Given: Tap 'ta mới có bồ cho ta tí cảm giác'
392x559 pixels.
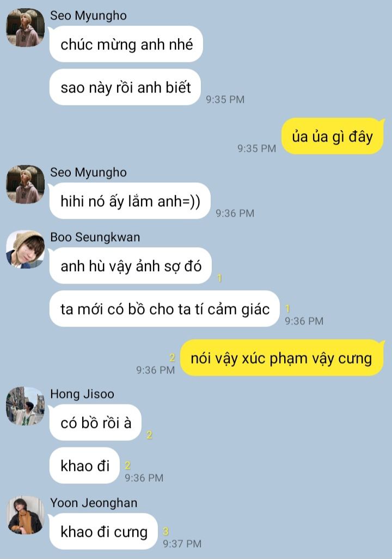Looking at the screenshot, I should pos(164,309).
